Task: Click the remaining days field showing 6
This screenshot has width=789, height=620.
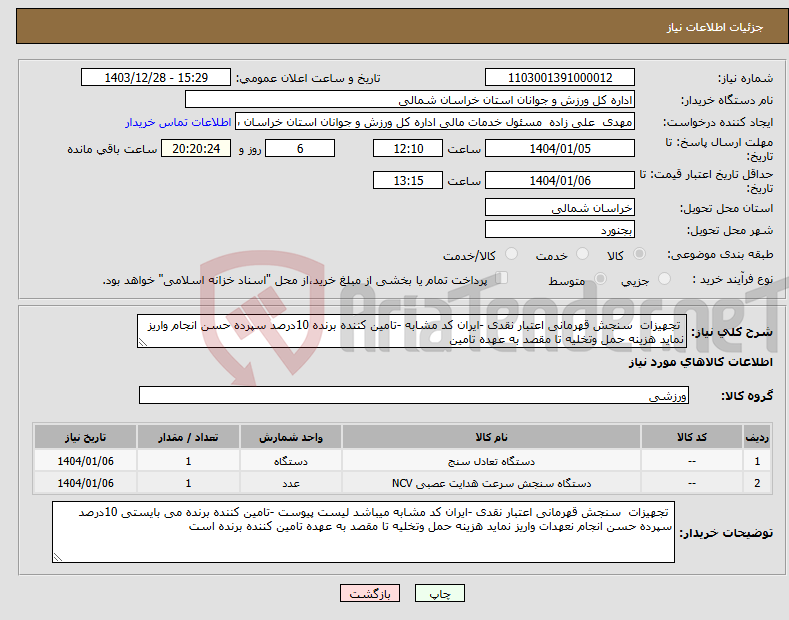Action: 300,148
